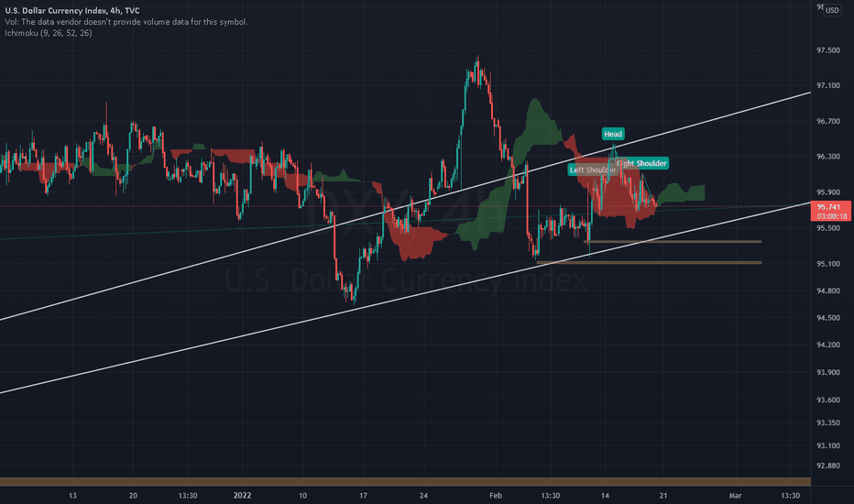
Task: Click the 94.500 price axis label
Action: coord(827,318)
